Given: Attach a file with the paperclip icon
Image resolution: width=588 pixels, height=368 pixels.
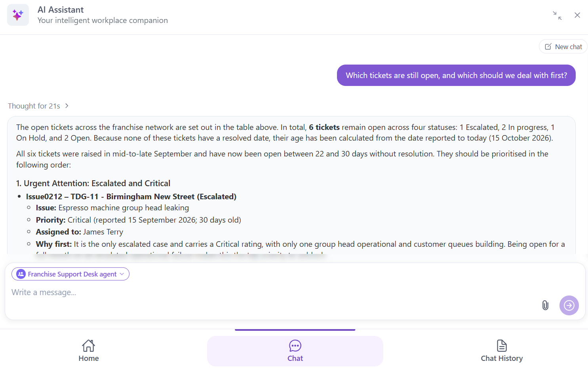Looking at the screenshot, I should click(x=545, y=305).
